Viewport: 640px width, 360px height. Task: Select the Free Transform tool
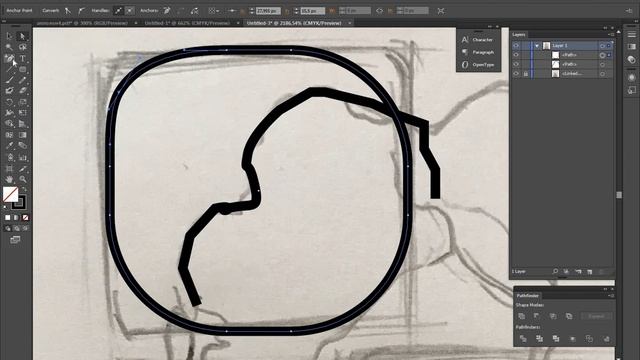[x=22, y=113]
